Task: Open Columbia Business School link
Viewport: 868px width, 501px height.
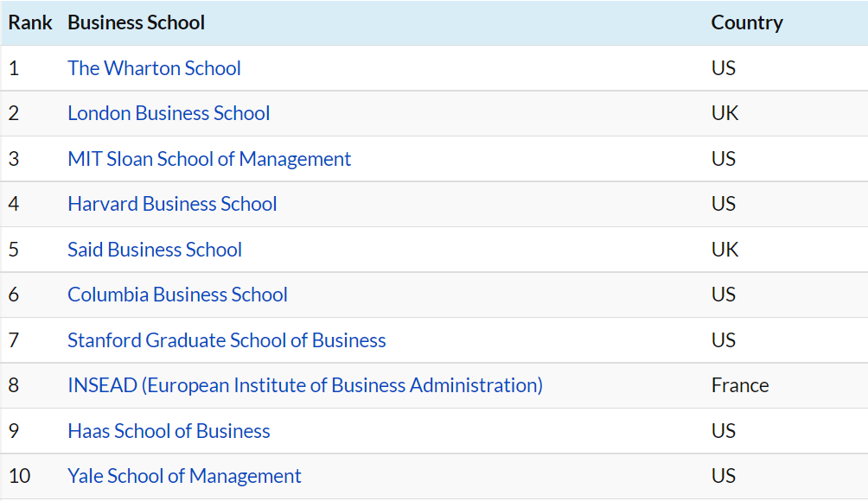Action: point(177,295)
